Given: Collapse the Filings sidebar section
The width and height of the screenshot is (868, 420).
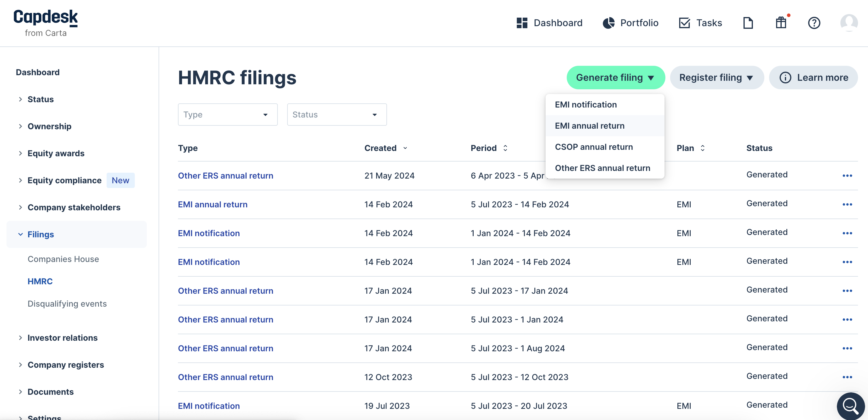Looking at the screenshot, I should 41,234.
